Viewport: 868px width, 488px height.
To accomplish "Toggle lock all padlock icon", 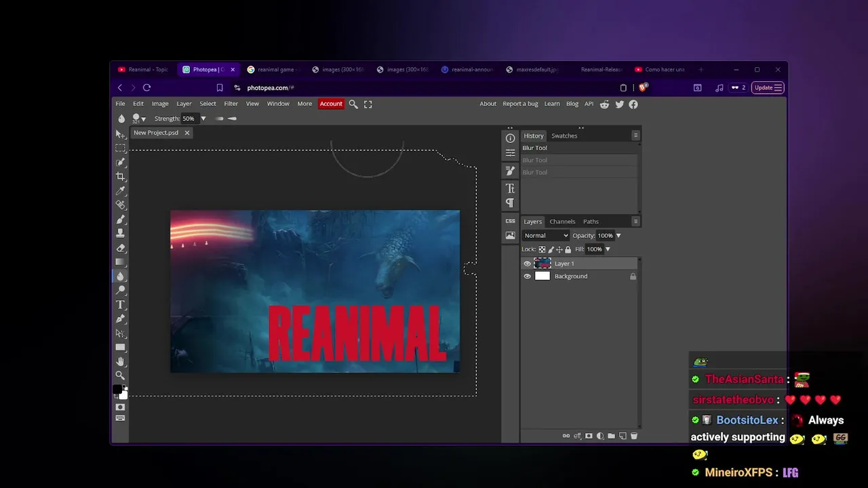I will click(568, 249).
